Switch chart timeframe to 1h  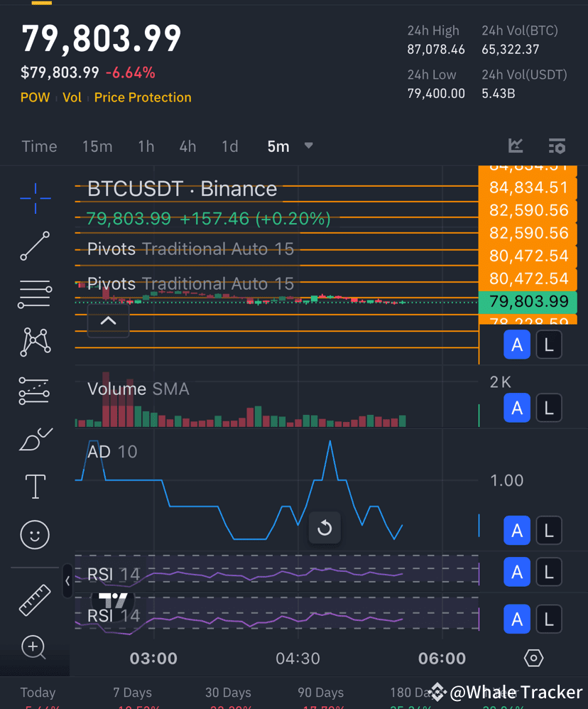point(146,146)
